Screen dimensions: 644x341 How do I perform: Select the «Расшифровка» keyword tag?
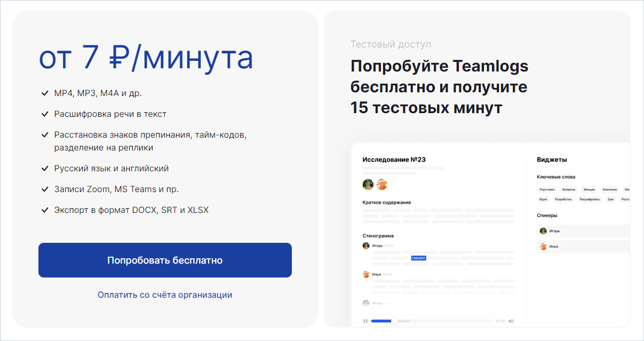(590, 200)
